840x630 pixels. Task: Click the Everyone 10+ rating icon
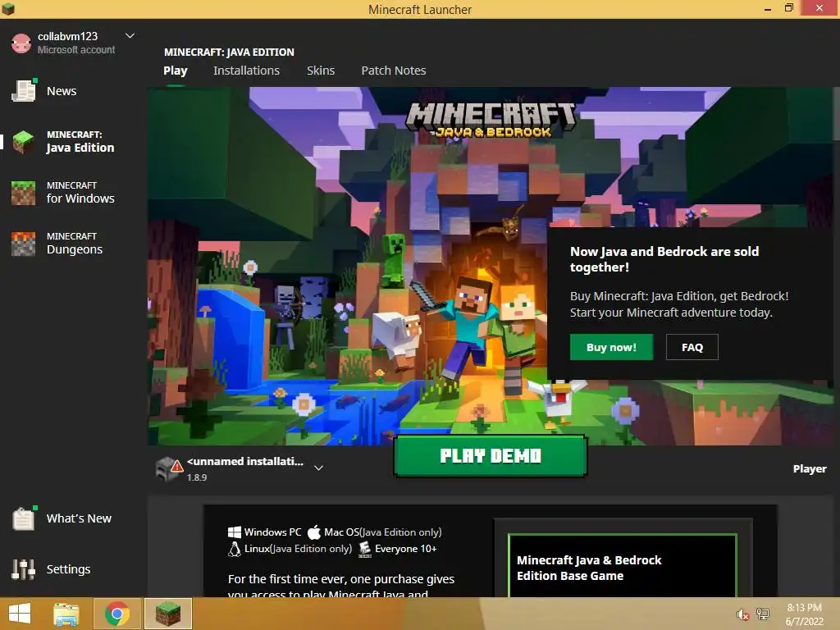coord(365,549)
